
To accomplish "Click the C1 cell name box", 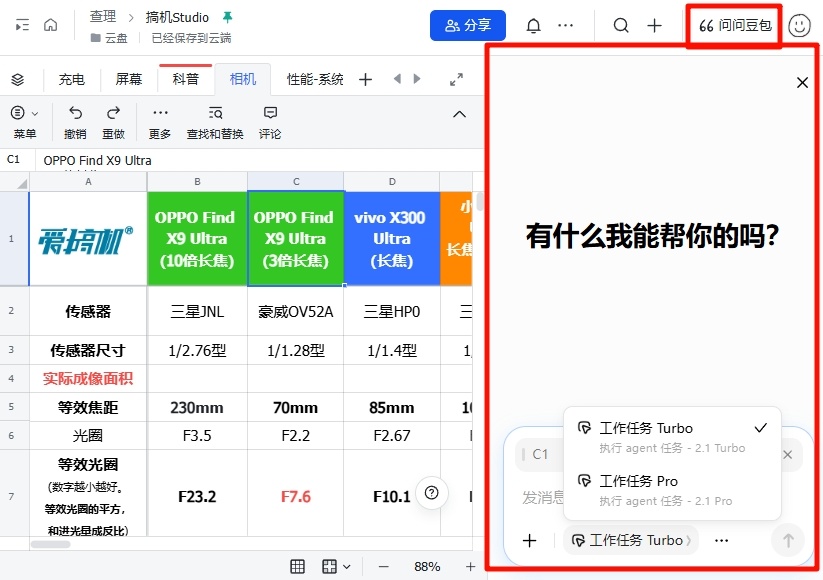I will (x=14, y=160).
